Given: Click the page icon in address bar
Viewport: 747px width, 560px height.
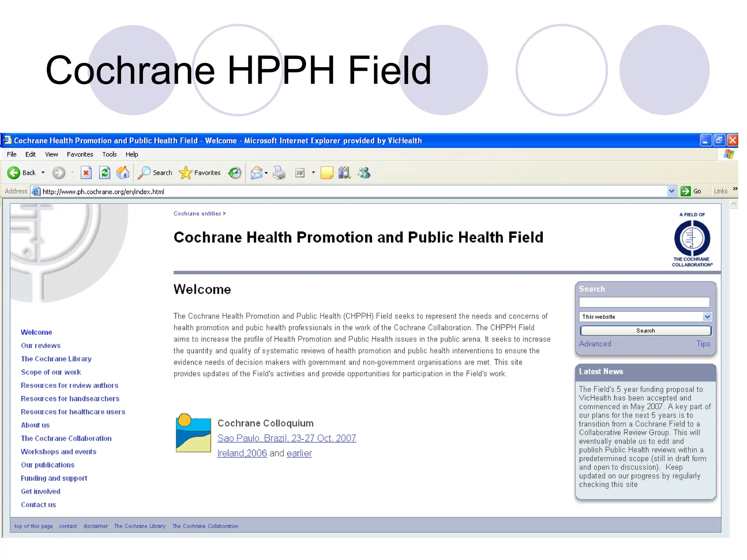Looking at the screenshot, I should point(36,191).
